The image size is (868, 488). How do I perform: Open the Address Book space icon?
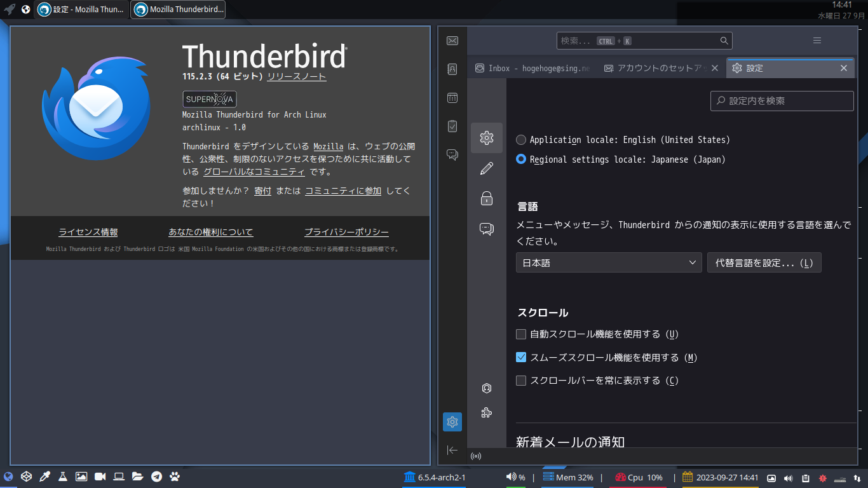[x=452, y=69]
